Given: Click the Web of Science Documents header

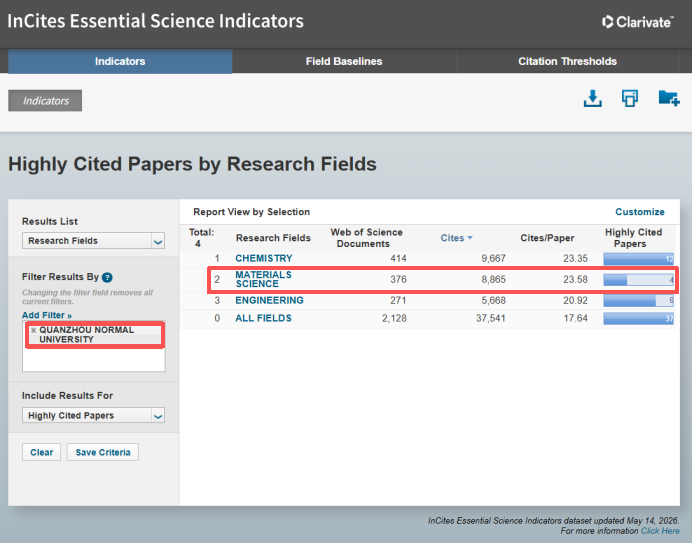Looking at the screenshot, I should click(x=366, y=238).
